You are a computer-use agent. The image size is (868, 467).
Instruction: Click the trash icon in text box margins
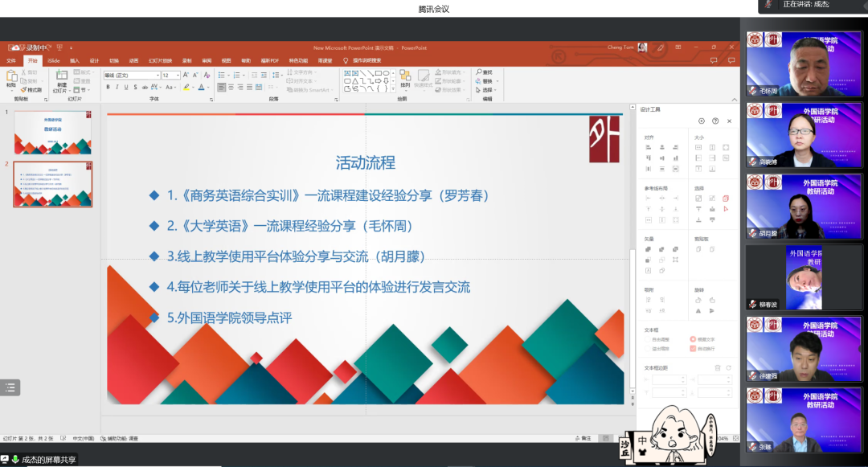coord(718,367)
